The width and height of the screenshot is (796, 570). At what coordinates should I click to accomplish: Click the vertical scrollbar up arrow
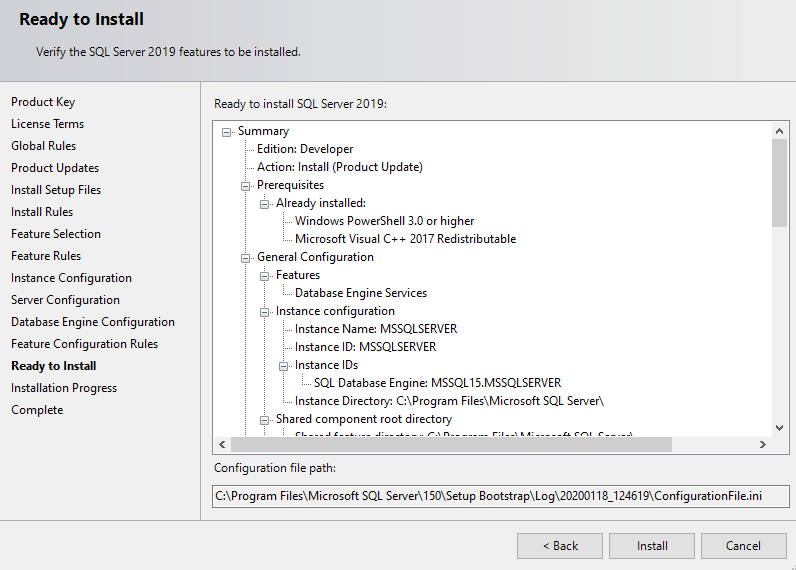(780, 131)
